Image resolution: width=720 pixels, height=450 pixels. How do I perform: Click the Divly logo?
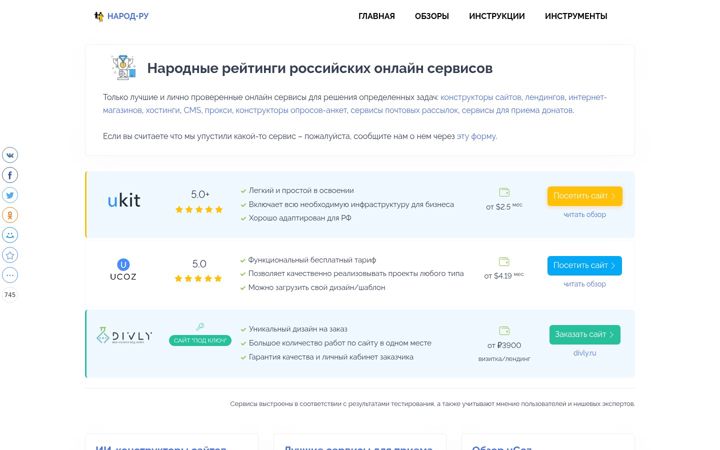tap(124, 336)
